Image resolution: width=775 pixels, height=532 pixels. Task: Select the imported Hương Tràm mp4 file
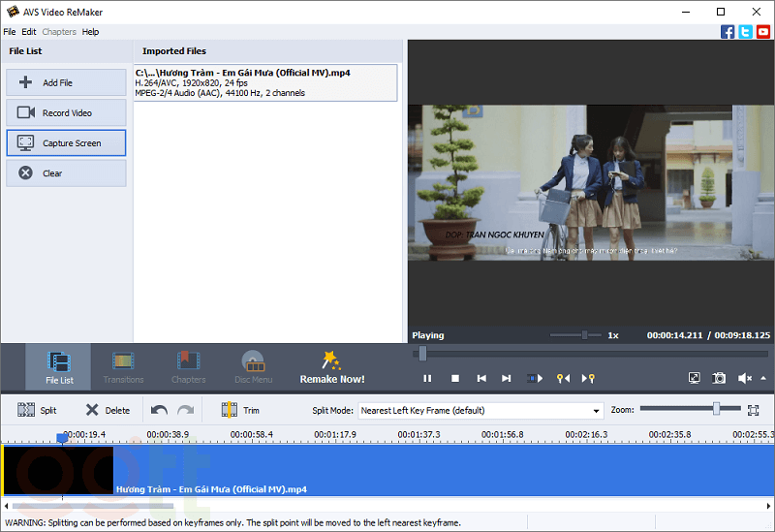point(265,82)
